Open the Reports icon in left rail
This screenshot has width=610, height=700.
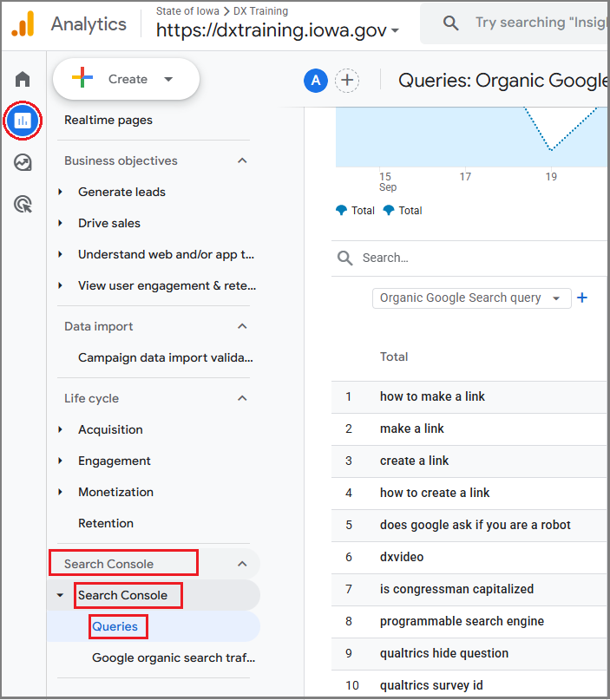point(23,121)
